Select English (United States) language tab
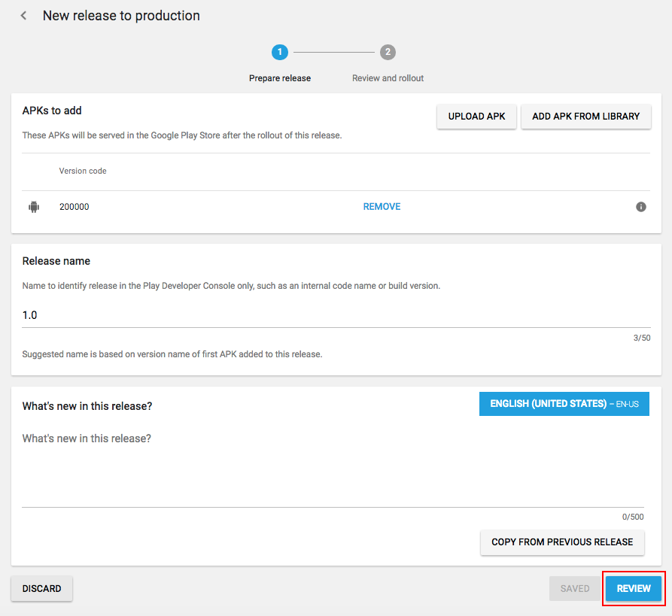Screen dimensions: 672x616 tap(564, 404)
